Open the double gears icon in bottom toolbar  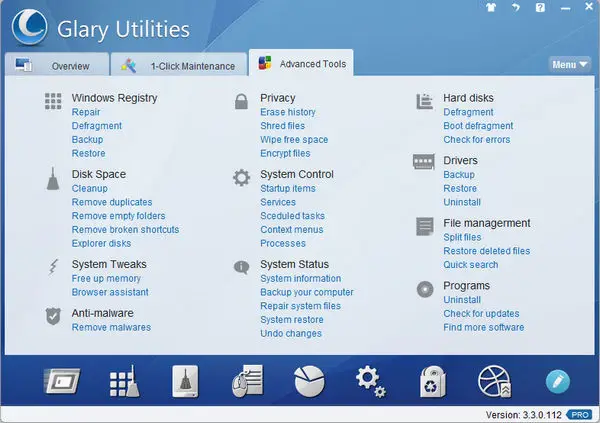[x=371, y=382]
